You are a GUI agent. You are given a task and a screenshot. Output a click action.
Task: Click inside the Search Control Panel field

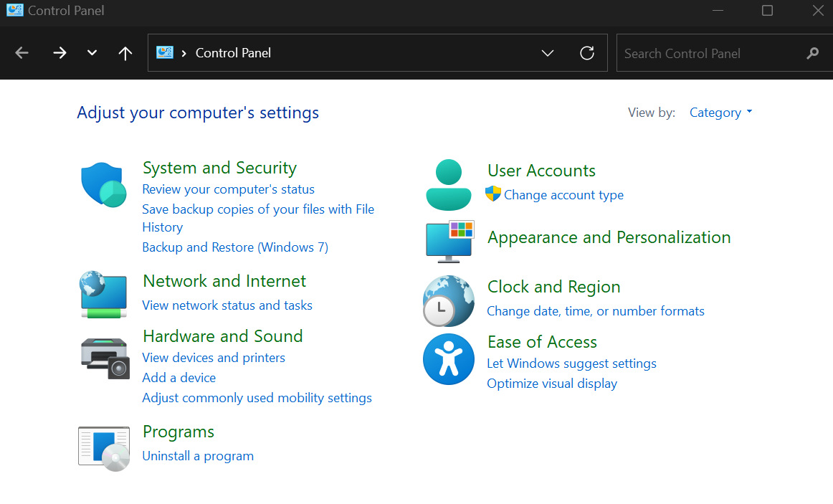710,53
